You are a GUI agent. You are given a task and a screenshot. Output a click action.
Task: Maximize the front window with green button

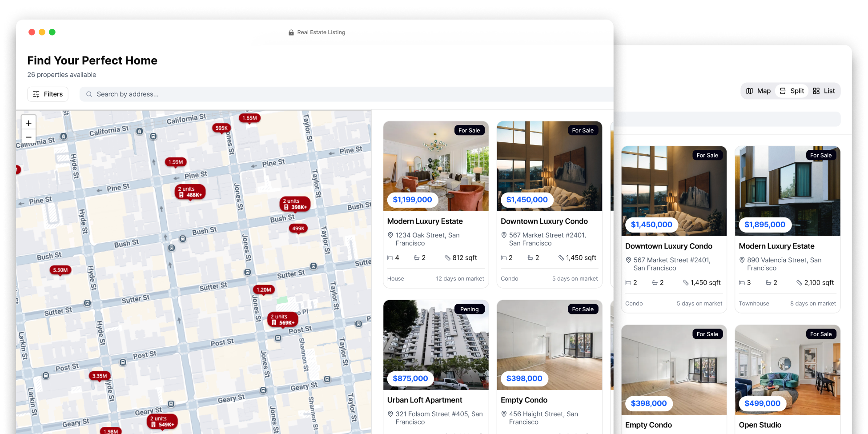coord(52,32)
